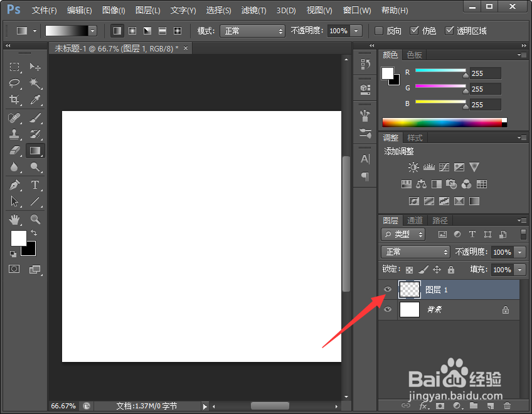Select the Horizontal Type tool
532x414 pixels.
[x=35, y=185]
